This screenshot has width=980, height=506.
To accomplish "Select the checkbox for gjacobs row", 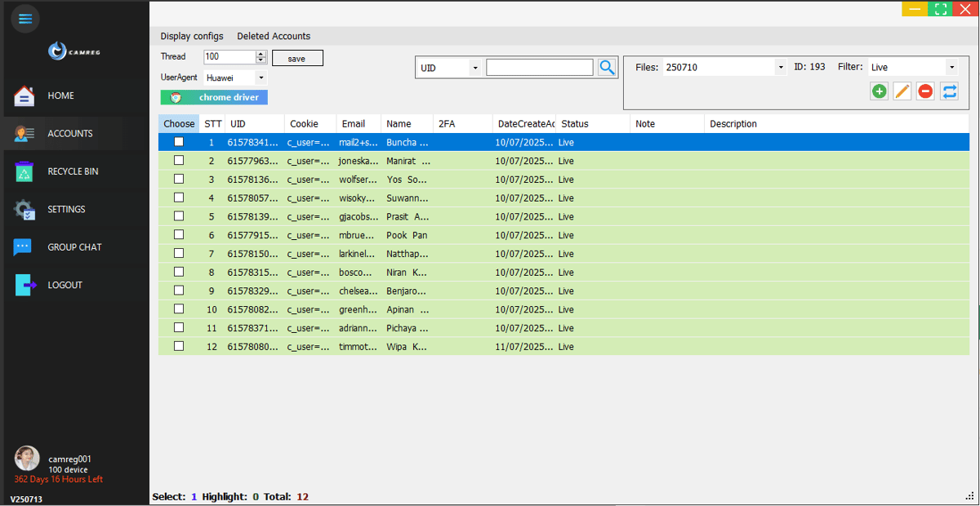I will pyautogui.click(x=178, y=215).
